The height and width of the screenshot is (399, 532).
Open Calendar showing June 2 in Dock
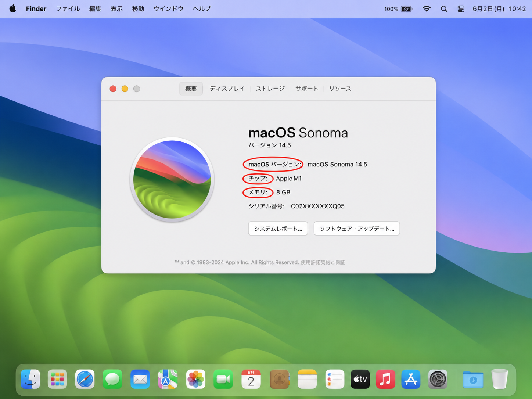tap(251, 379)
